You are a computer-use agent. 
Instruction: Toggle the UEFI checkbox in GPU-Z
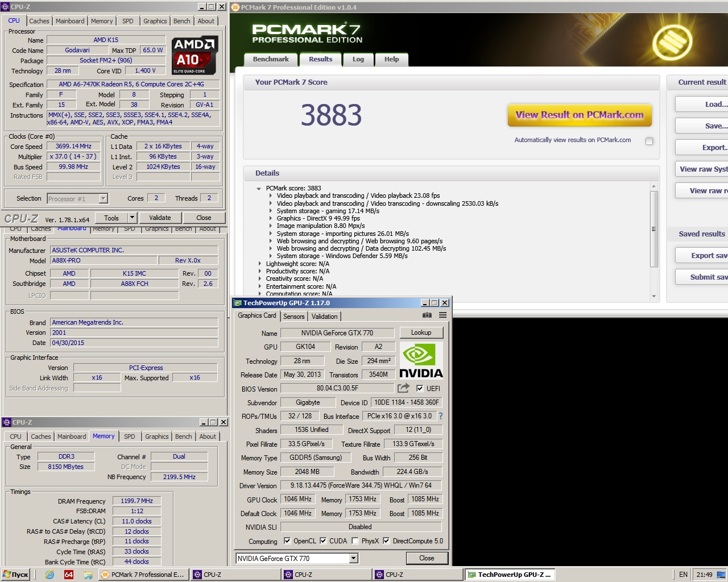pyautogui.click(x=420, y=389)
